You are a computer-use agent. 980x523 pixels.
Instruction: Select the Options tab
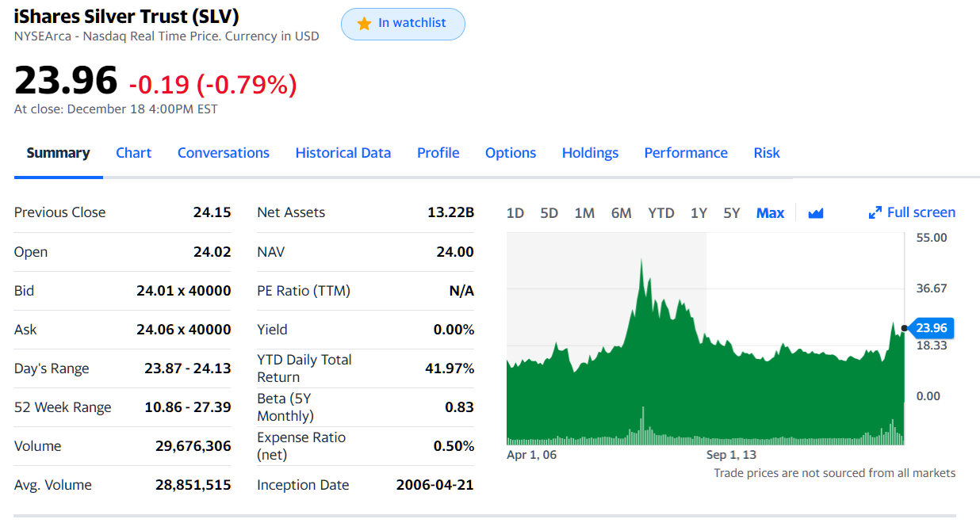pos(511,153)
